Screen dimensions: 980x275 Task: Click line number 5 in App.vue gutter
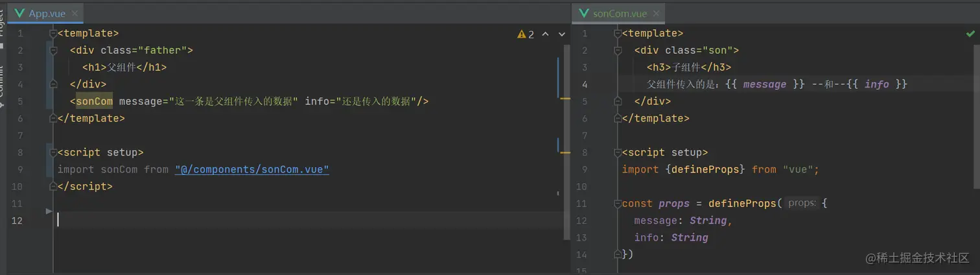pyautogui.click(x=19, y=102)
